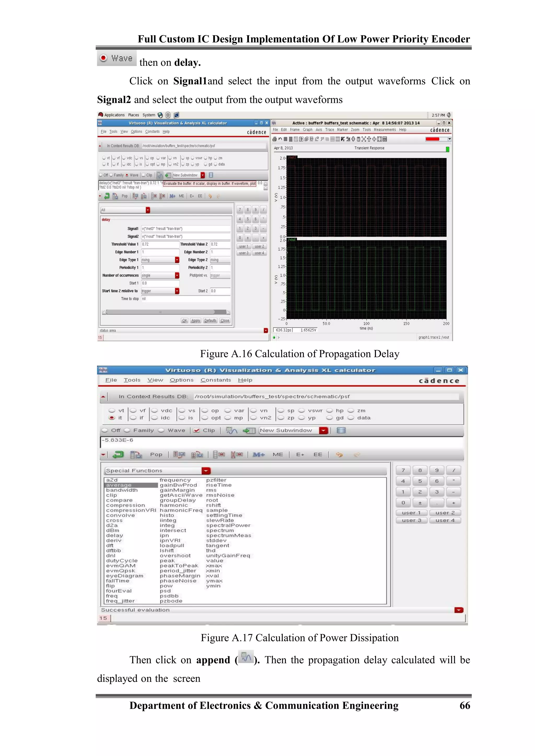Click clear-buffer icon left of M+ in Figure A.17
Image resolution: width=535 pixels, height=756 pixels.
(237, 455)
